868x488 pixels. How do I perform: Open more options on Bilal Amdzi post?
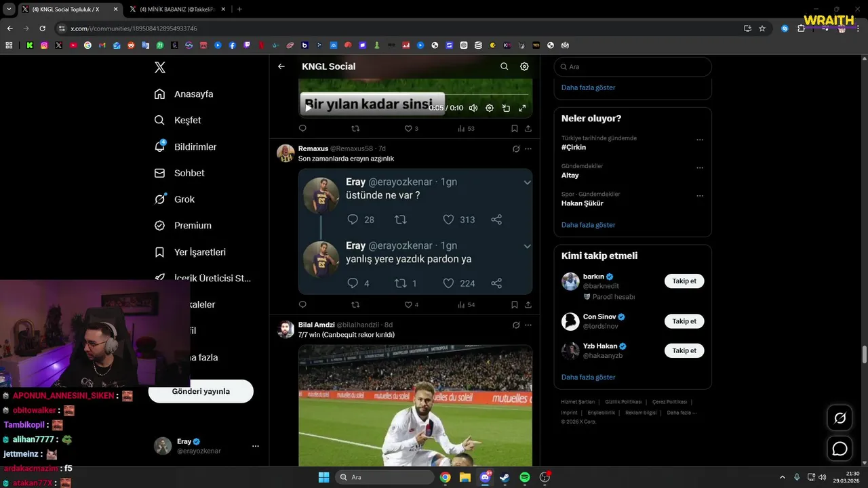[x=528, y=325]
